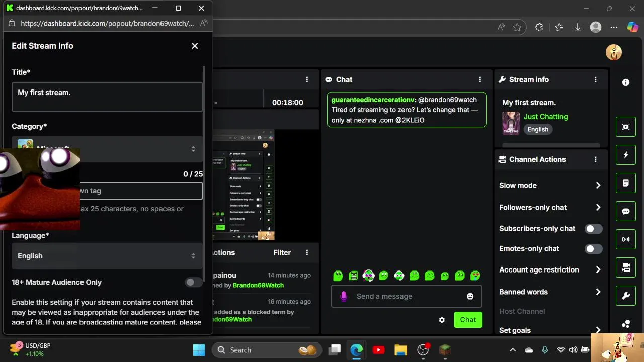Screen dimensions: 644x362
Task: Toggle the lightning bolt sidebar icon
Action: tap(626, 155)
